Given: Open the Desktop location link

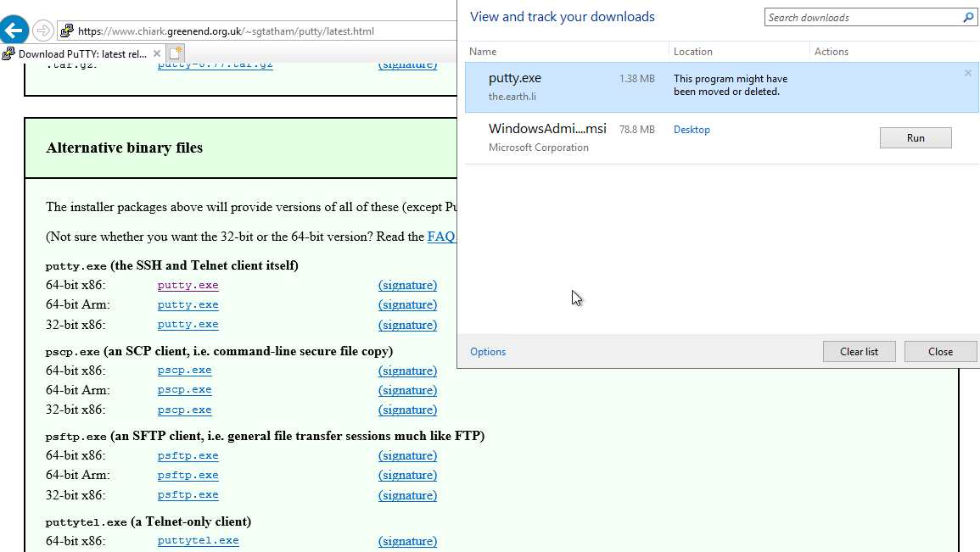Looking at the screenshot, I should tap(692, 130).
